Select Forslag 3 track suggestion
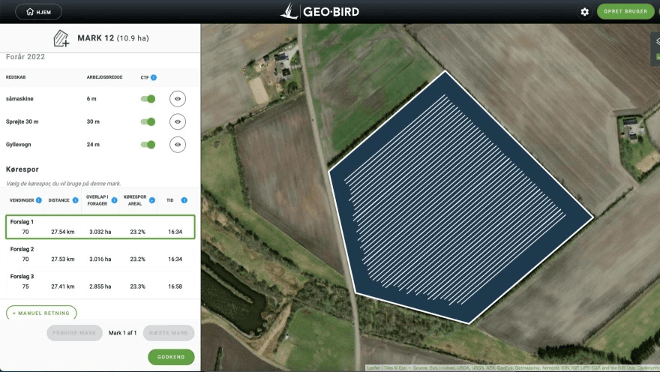 [x=100, y=282]
